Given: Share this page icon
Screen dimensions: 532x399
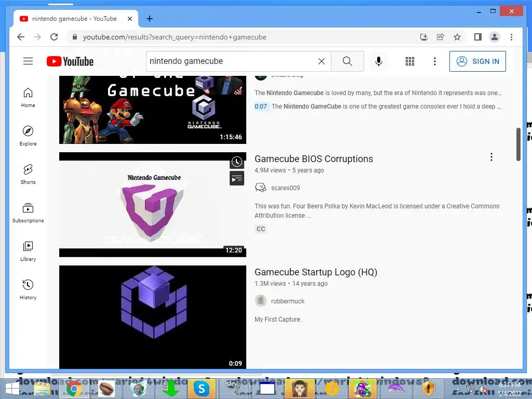Looking at the screenshot, I should pyautogui.click(x=441, y=37).
